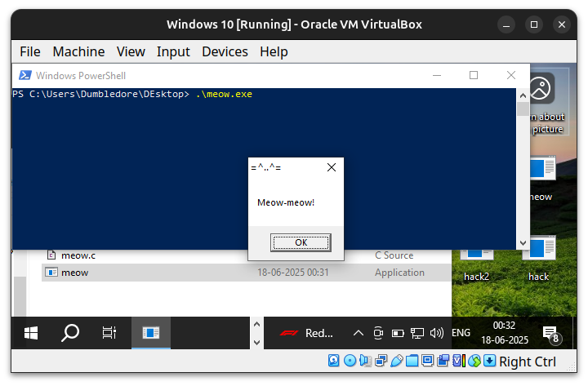Click the about picture desktop icon
The height and width of the screenshot is (386, 588).
click(x=548, y=102)
